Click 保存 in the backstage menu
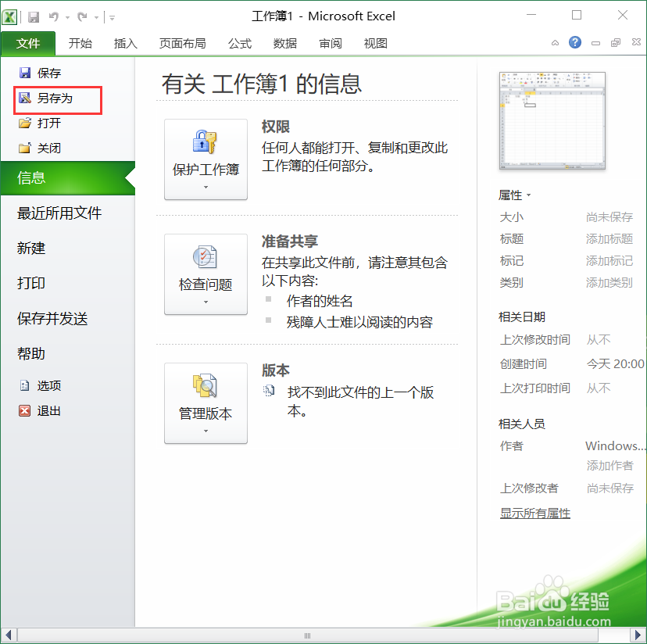647x644 pixels. tap(41, 73)
